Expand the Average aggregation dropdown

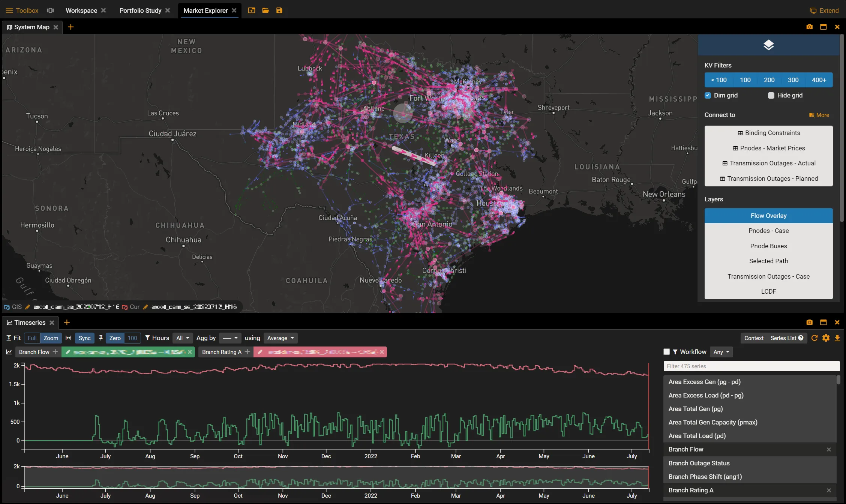[x=280, y=338]
